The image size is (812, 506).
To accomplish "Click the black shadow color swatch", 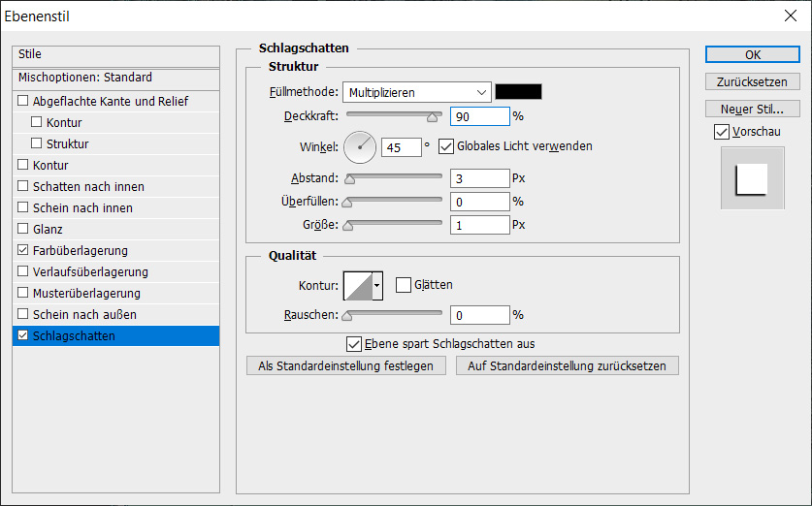I will click(x=518, y=92).
